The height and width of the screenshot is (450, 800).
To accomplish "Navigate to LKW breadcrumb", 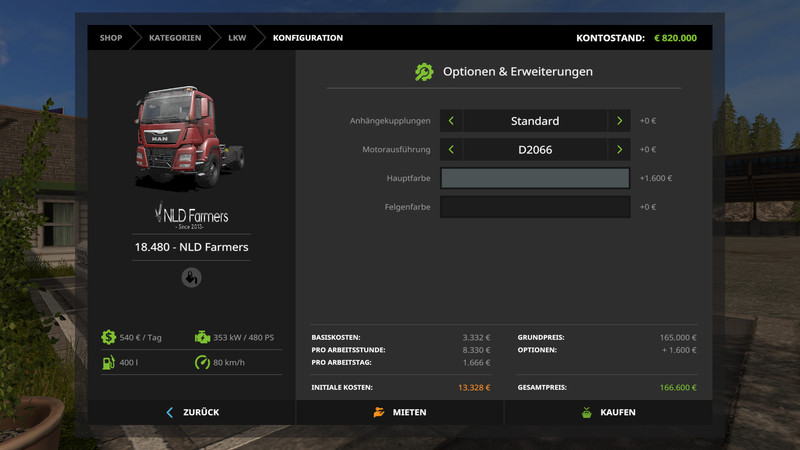I will tap(237, 38).
